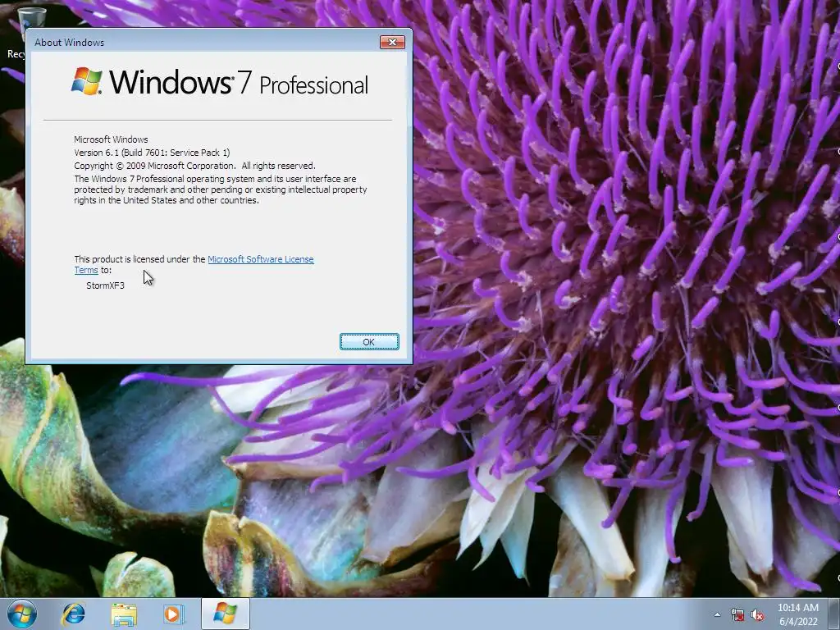The image size is (840, 630).
Task: Launch Internet Explorer from the taskbar
Action: coord(73,614)
